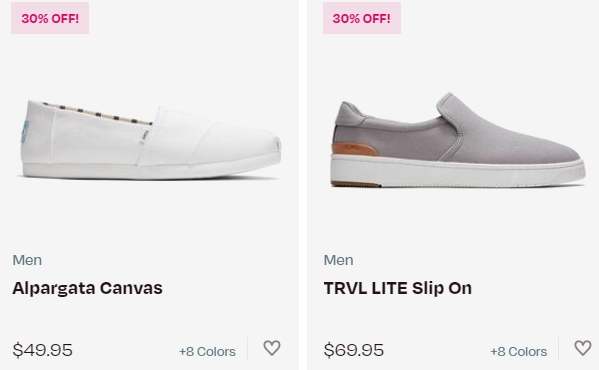
Task: Expand +8 Colors for TRVL LITE Slip On
Action: coord(518,351)
